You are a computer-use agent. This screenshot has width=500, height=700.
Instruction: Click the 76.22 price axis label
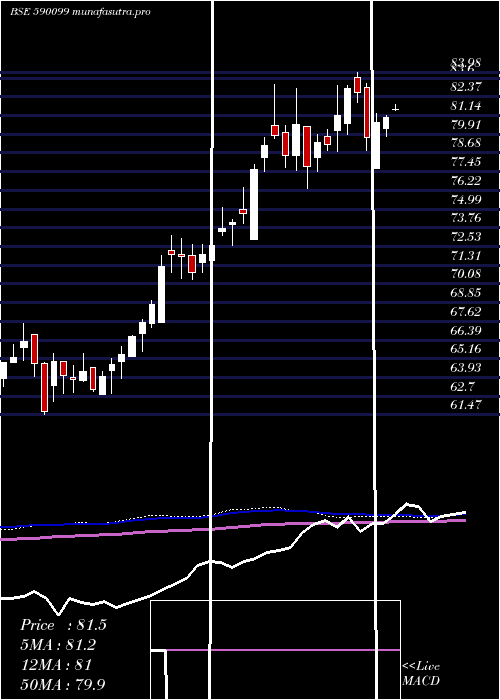click(x=466, y=181)
